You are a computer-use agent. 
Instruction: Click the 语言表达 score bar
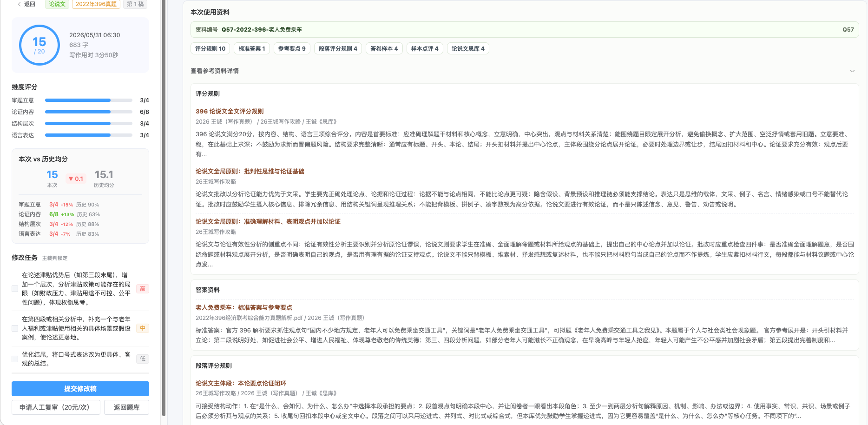[89, 135]
